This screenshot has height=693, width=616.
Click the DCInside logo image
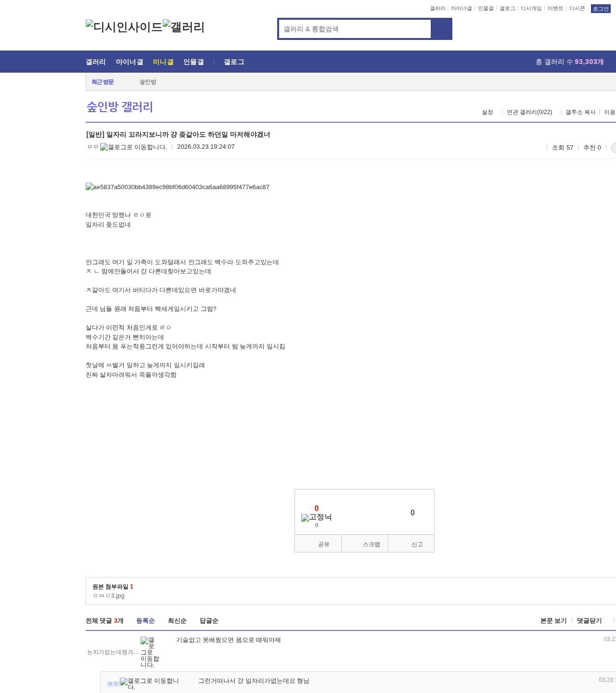tap(124, 27)
